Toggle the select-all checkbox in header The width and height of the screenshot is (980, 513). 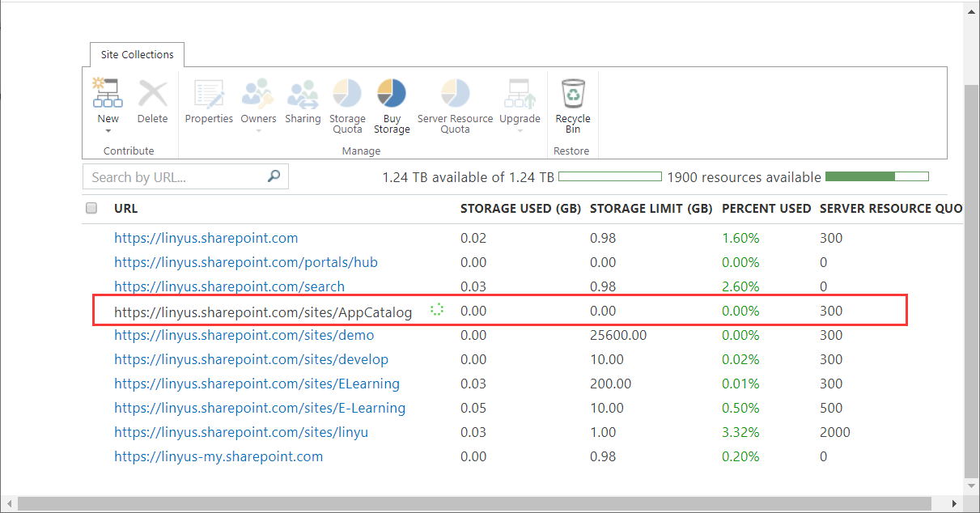91,208
